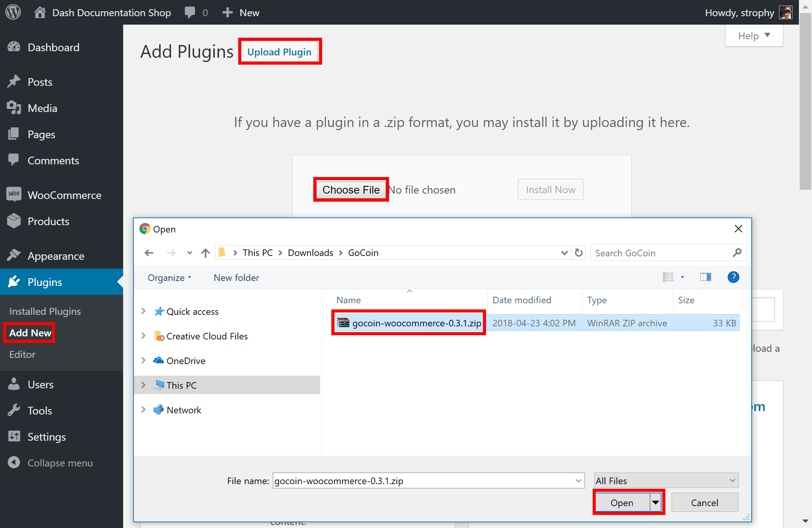Expand the Help tab dropdown
This screenshot has height=528, width=812.
click(754, 36)
